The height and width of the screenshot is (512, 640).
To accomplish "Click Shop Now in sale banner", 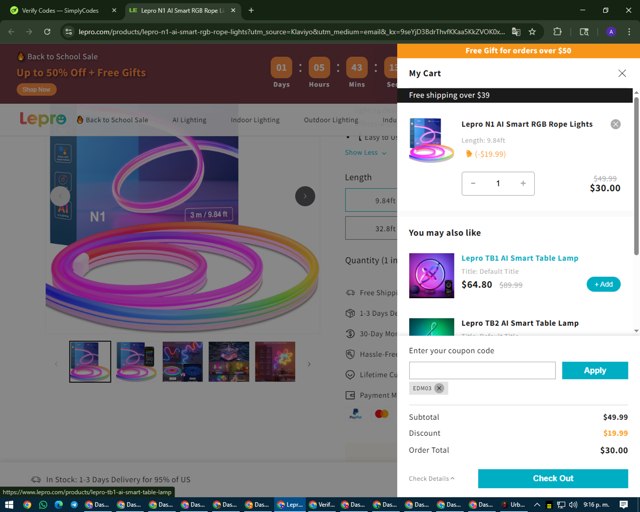I will click(x=36, y=89).
